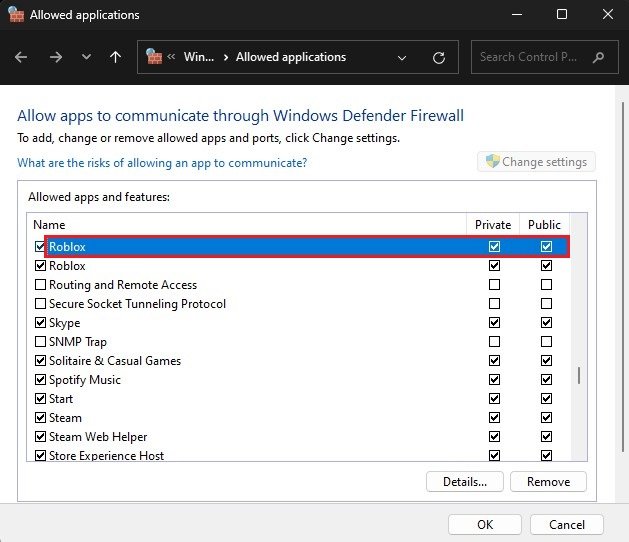Screen dimensions: 629x542
Task: Click the Private column header
Action: [493, 225]
